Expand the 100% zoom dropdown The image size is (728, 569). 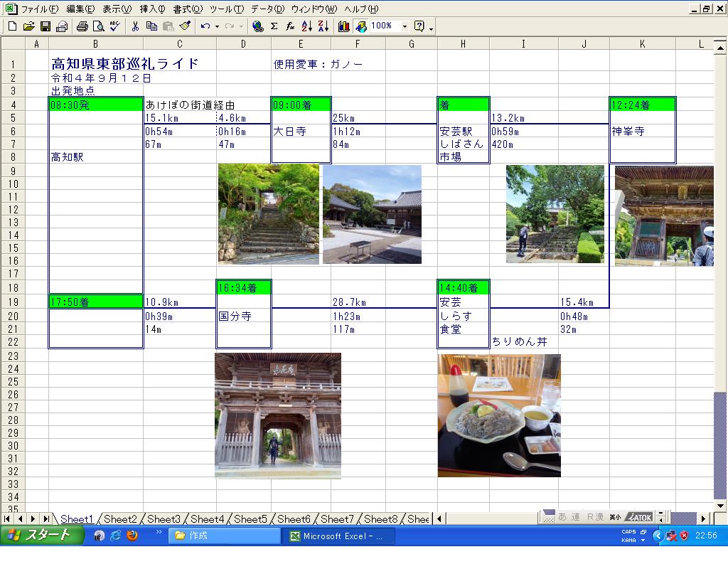click(x=405, y=26)
